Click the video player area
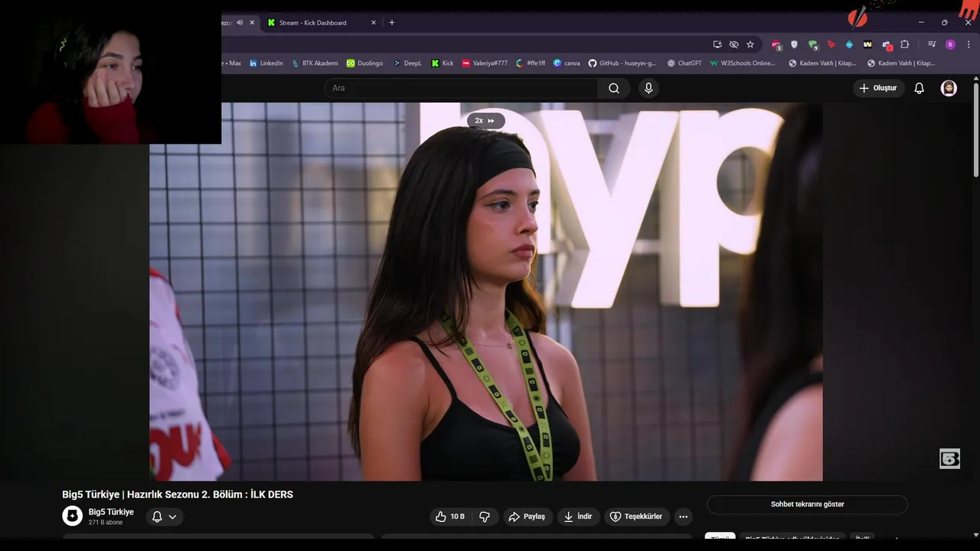980x551 pixels. (485, 292)
